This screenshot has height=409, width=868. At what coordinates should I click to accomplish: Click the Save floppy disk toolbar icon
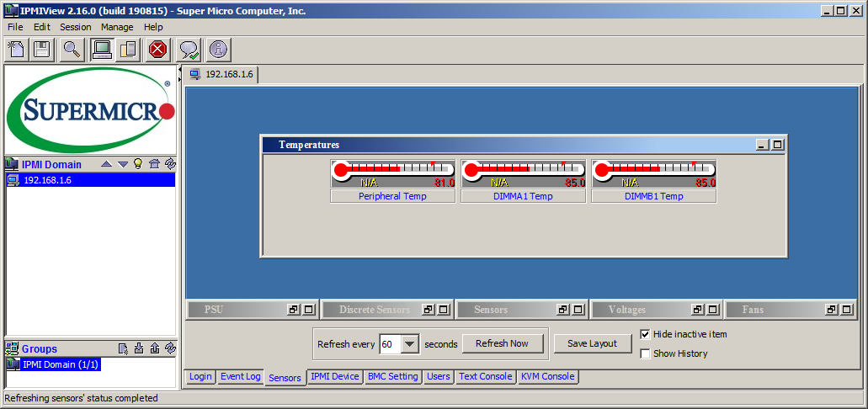42,50
